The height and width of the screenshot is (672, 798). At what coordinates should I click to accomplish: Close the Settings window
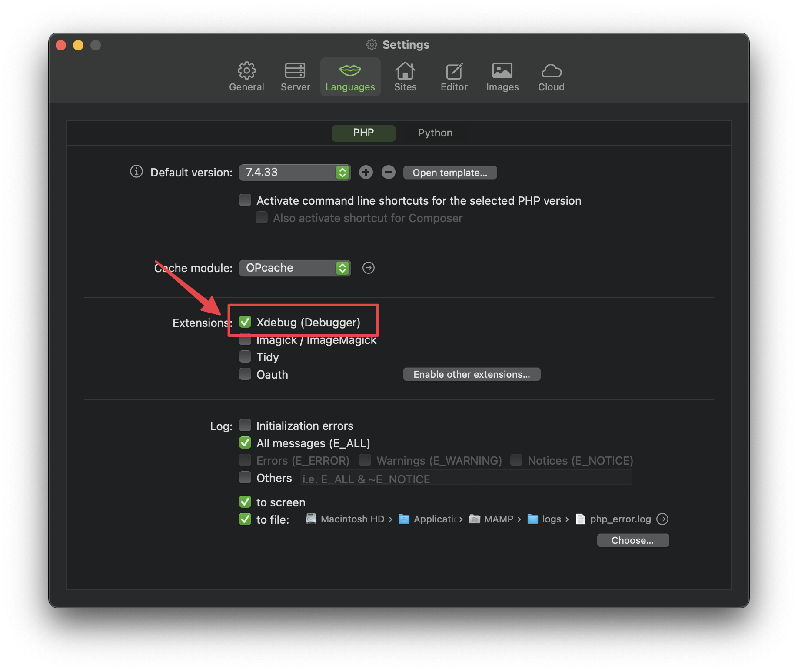click(61, 45)
